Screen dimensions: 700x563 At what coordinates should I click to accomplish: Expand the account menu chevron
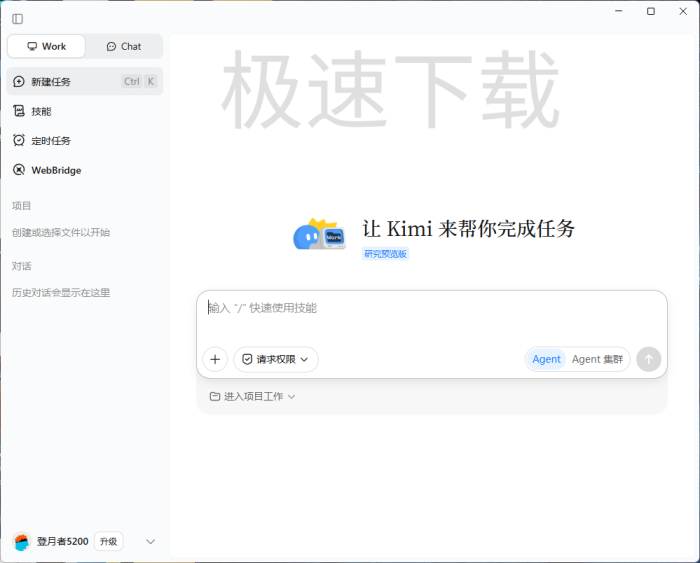tap(150, 542)
